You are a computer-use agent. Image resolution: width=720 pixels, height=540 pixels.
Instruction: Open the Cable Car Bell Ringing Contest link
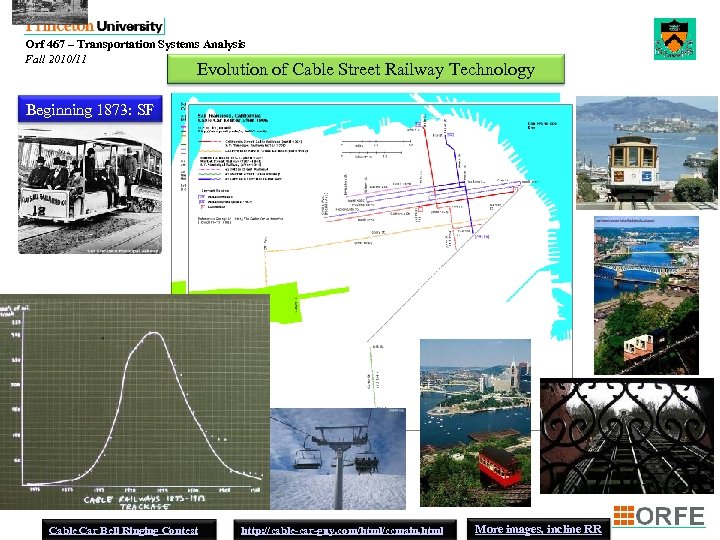tap(124, 530)
